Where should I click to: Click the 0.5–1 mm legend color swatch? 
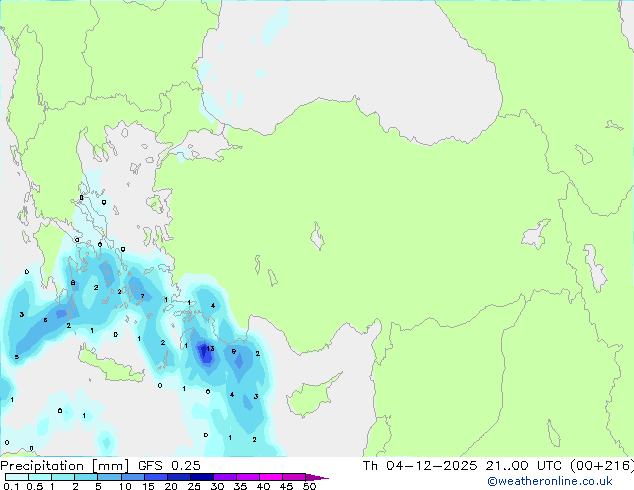[40, 477]
